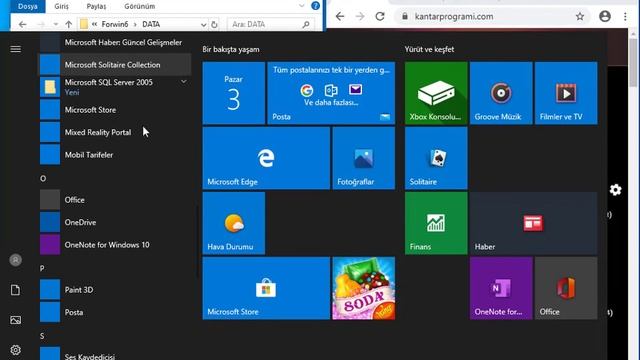Image resolution: width=640 pixels, height=360 pixels.
Task: Switch to the Görünüm ribbon tab
Action: pyautogui.click(x=140, y=6)
